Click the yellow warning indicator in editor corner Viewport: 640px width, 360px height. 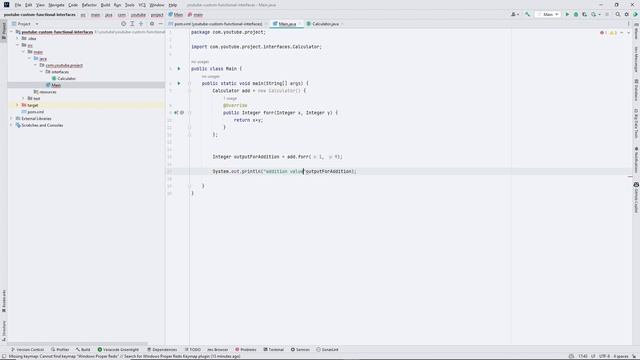613,33
